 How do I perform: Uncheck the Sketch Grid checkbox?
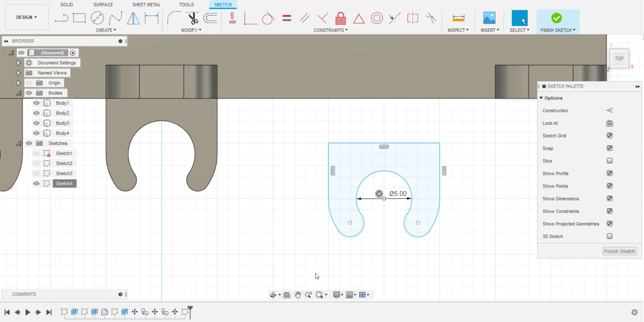609,136
